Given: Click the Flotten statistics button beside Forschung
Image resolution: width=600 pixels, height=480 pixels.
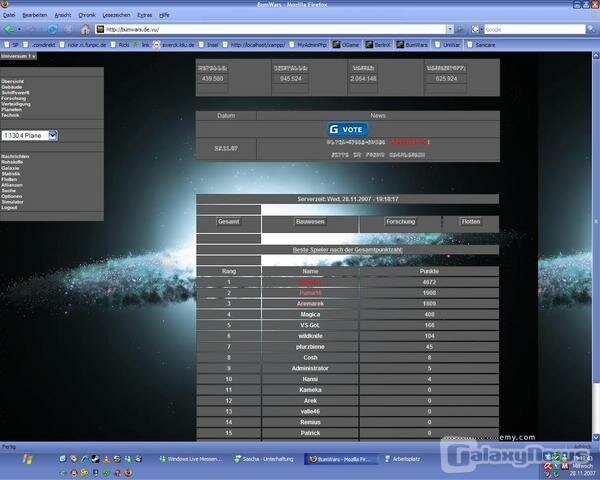Looking at the screenshot, I should pos(471,222).
